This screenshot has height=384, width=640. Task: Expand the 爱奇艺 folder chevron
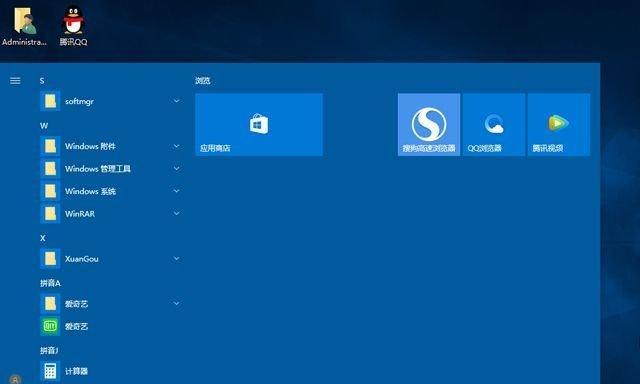177,303
